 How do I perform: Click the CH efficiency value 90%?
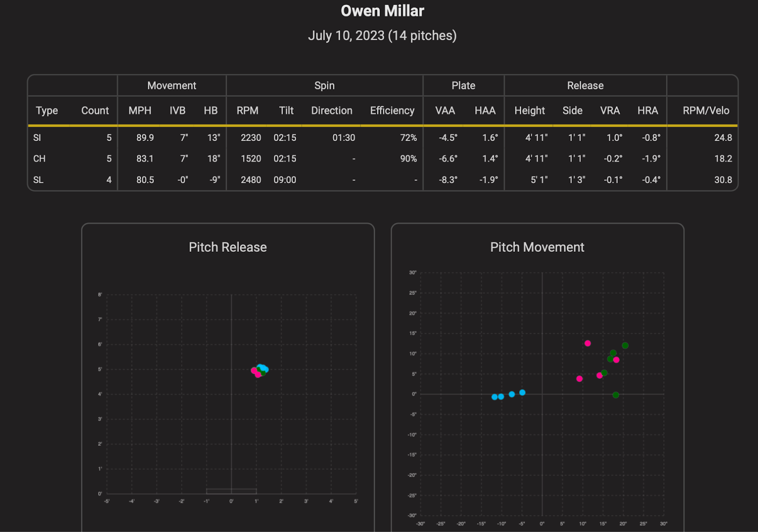408,159
